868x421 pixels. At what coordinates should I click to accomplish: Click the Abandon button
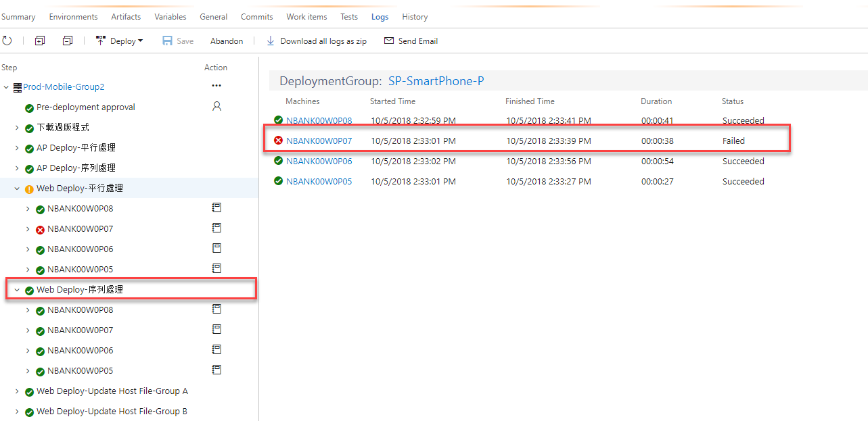[x=226, y=41]
